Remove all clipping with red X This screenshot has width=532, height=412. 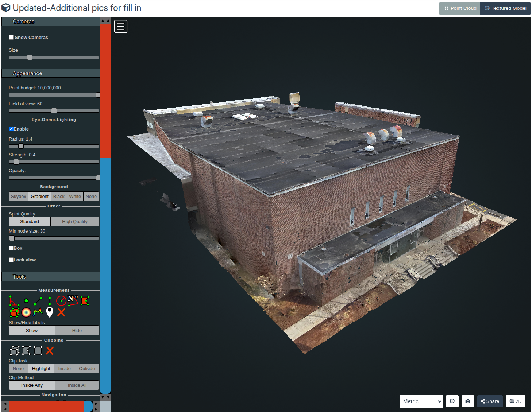50,351
